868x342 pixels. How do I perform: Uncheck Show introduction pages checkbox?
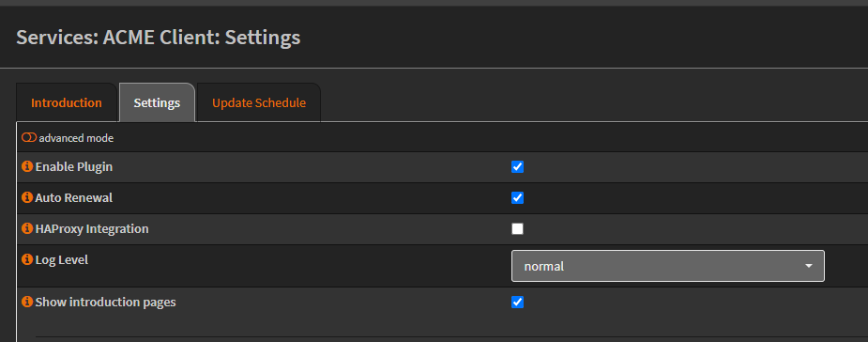518,303
